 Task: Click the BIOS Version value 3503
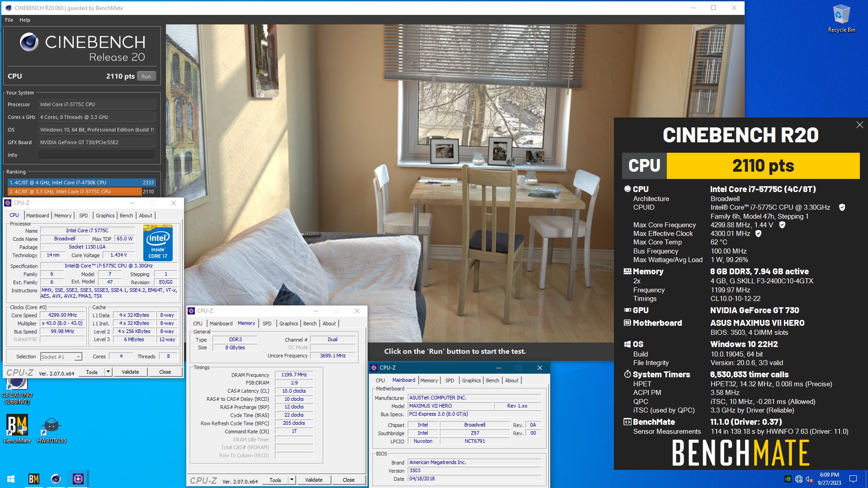pyautogui.click(x=475, y=470)
